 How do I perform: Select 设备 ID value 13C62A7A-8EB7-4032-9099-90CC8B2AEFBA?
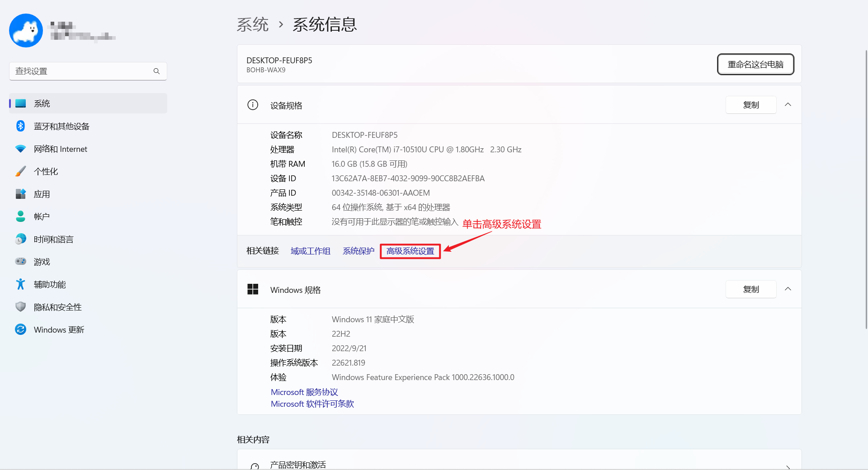point(408,179)
